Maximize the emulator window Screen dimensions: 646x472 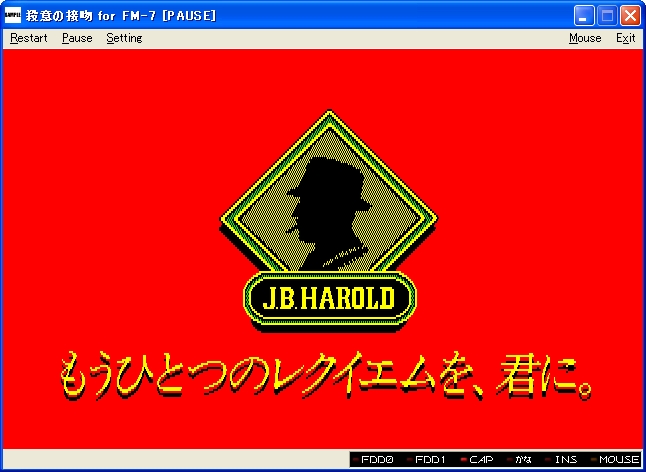[607, 16]
